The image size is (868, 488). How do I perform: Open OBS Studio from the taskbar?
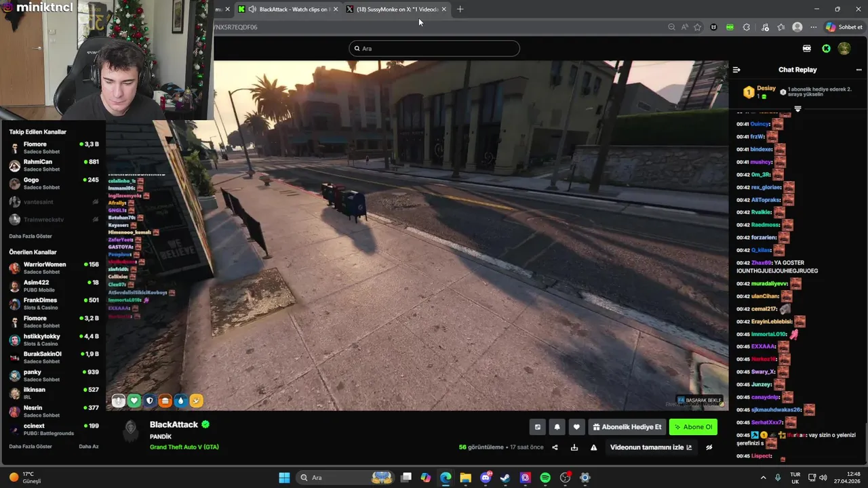[565, 478]
